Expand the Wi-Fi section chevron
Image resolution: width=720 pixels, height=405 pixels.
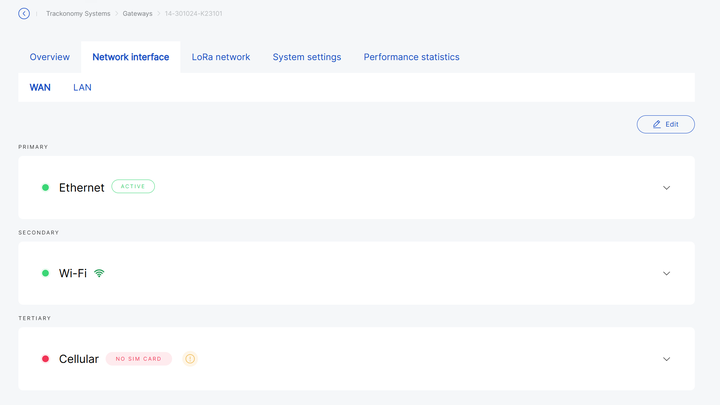666,273
